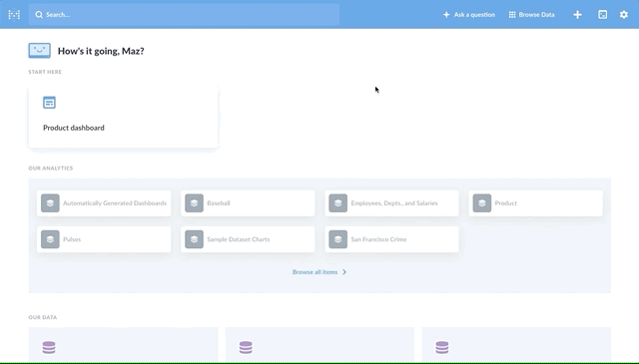Open the settings gear icon

click(623, 15)
